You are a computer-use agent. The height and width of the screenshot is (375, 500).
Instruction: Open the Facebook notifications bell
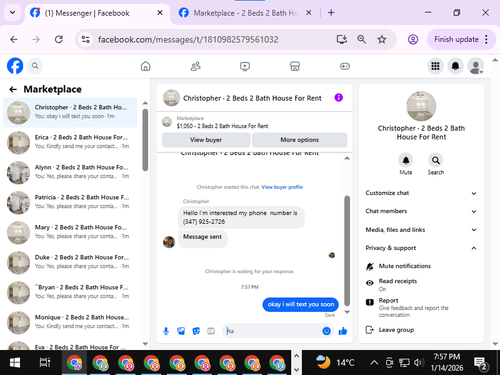point(455,66)
